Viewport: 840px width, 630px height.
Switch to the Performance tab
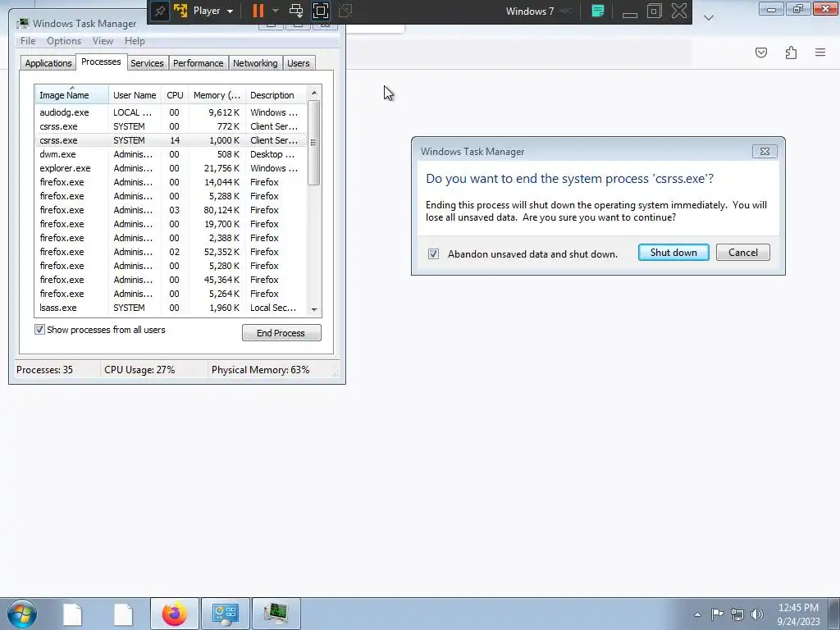click(199, 63)
